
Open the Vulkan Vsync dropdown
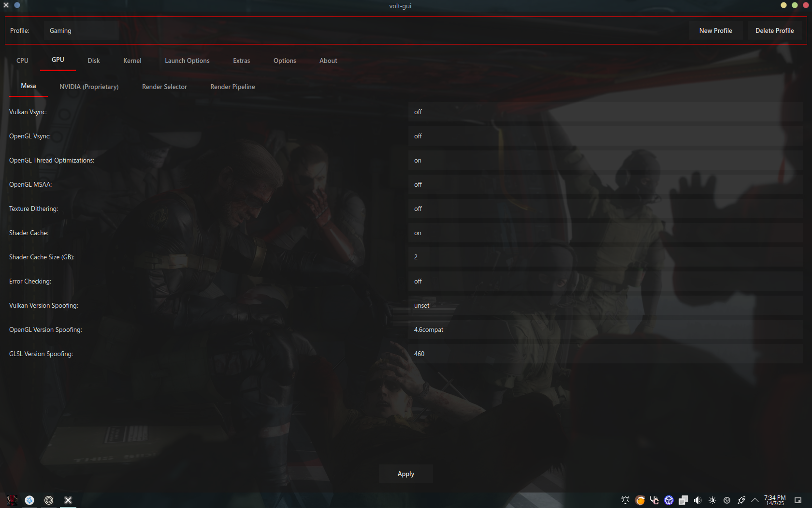click(606, 112)
